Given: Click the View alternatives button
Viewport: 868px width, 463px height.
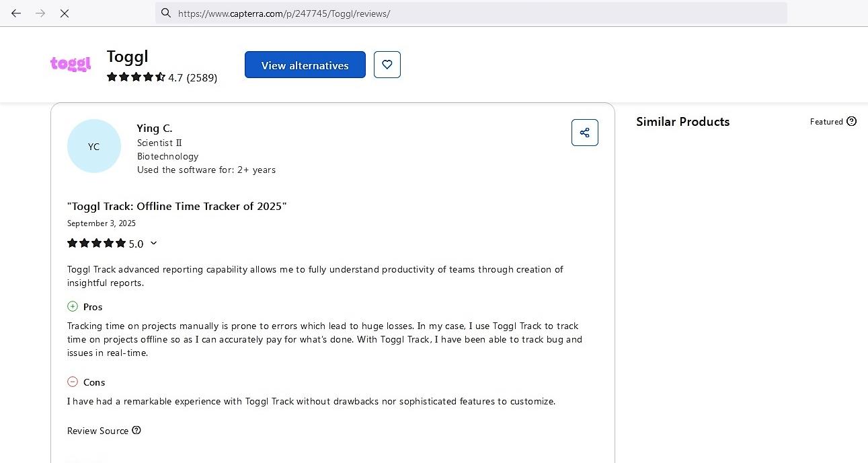Looking at the screenshot, I should pyautogui.click(x=305, y=65).
